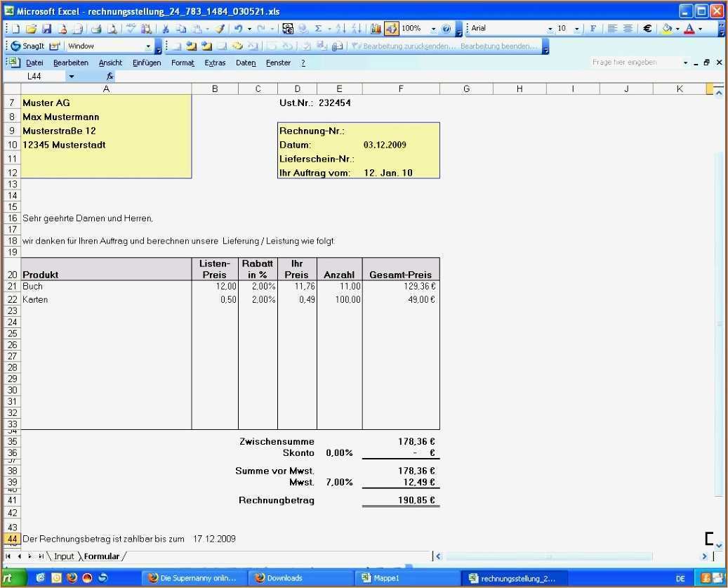728x588 pixels.
Task: Align text left
Action: [x=612, y=29]
